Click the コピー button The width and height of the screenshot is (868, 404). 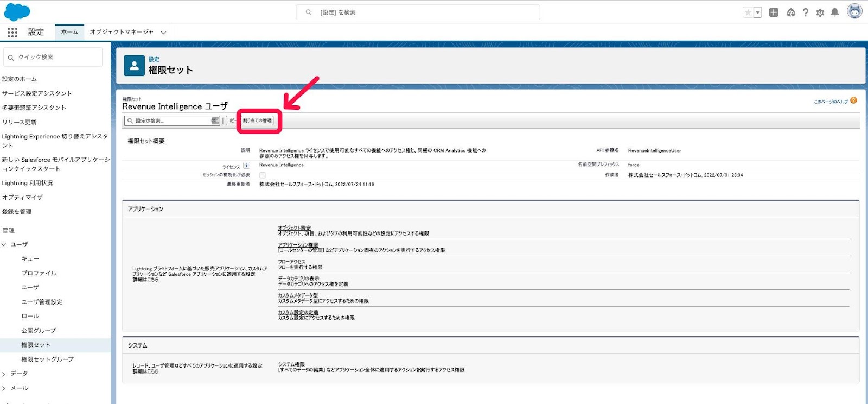(233, 121)
